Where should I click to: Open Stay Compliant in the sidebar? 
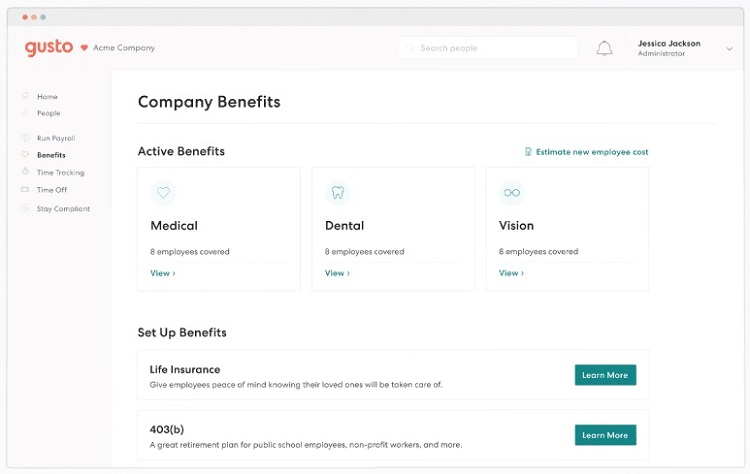click(63, 209)
